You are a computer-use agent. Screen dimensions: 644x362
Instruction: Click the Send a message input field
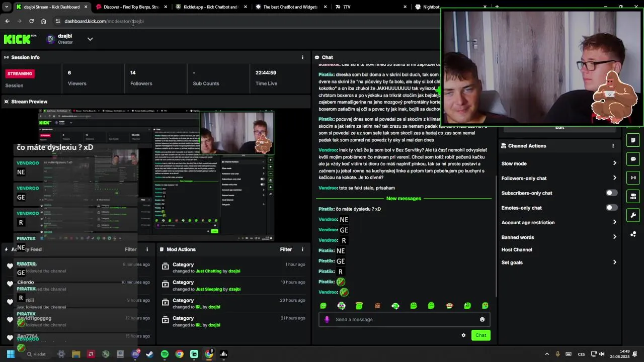[x=404, y=319]
